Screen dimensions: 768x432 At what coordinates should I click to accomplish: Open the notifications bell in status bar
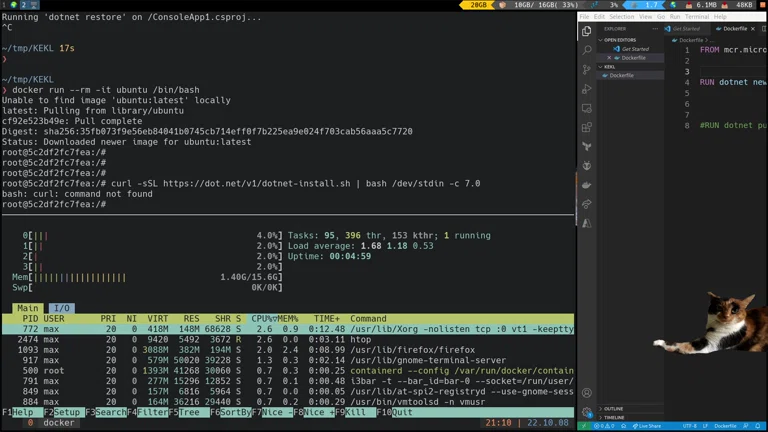coord(758,426)
